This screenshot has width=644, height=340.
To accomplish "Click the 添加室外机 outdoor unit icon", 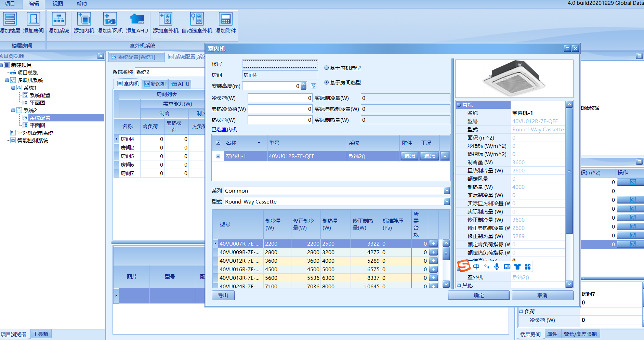I will (166, 19).
